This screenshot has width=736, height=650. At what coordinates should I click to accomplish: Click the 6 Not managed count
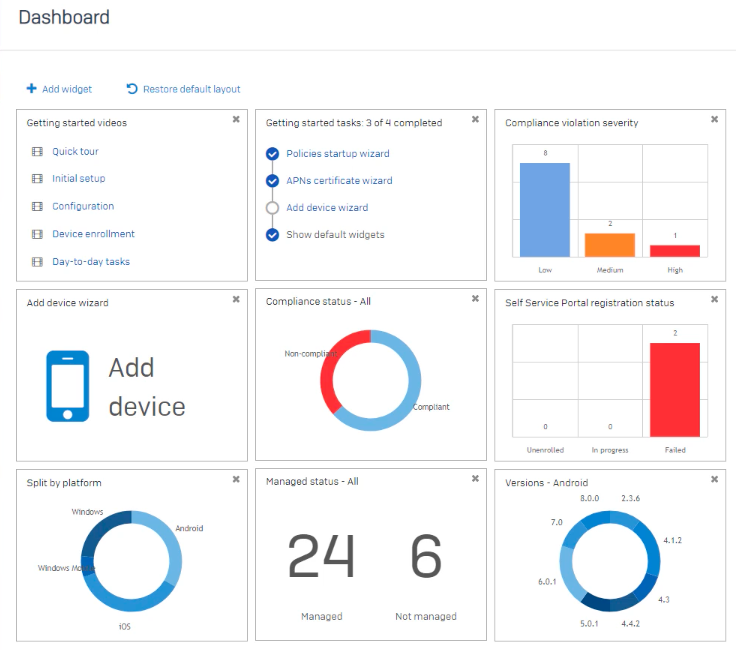coord(426,556)
